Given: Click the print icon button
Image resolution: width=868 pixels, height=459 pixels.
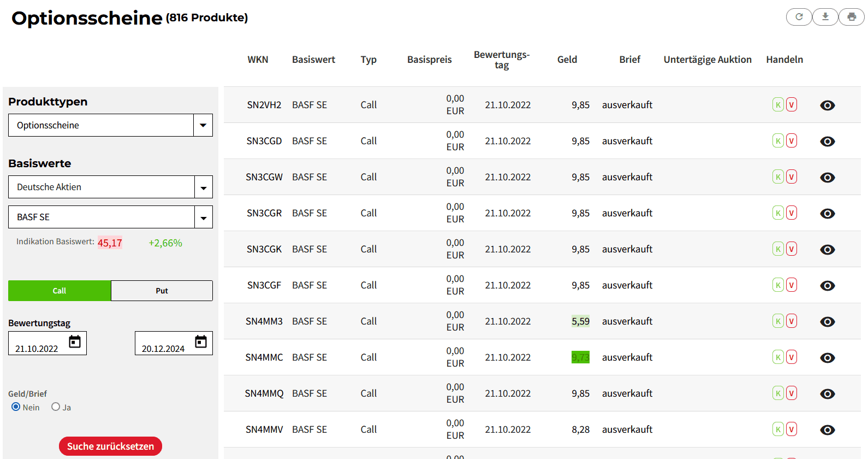Looking at the screenshot, I should [x=852, y=17].
